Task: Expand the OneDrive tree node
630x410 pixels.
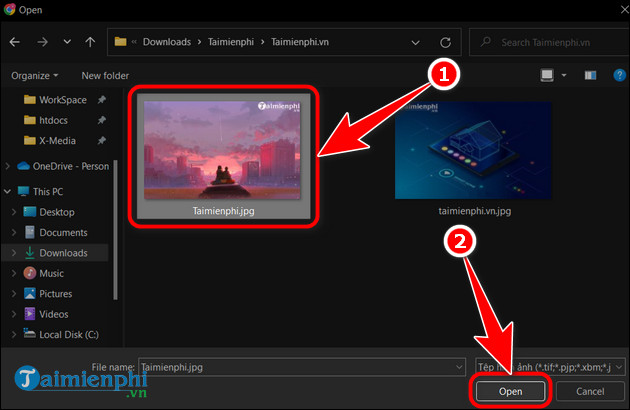Action: (10, 166)
